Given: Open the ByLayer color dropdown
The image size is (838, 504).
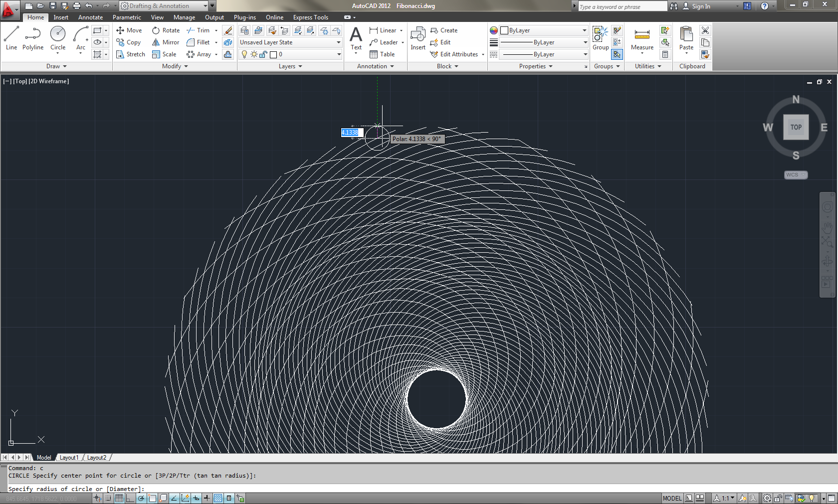Looking at the screenshot, I should click(x=544, y=30).
